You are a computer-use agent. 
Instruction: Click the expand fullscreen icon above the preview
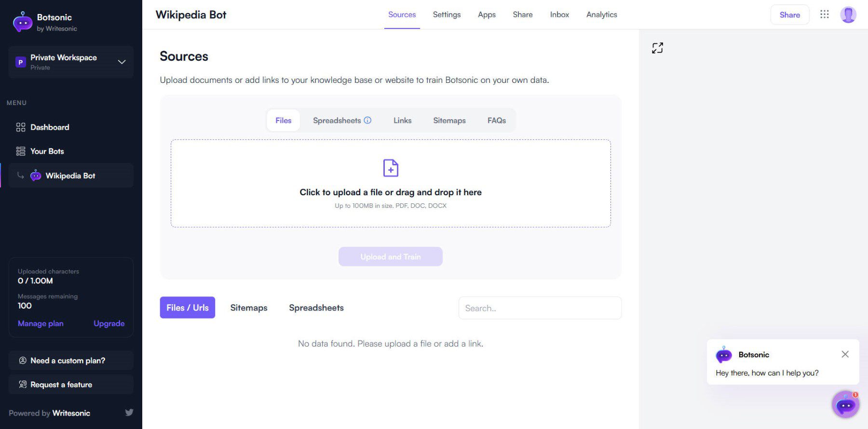[x=657, y=48]
